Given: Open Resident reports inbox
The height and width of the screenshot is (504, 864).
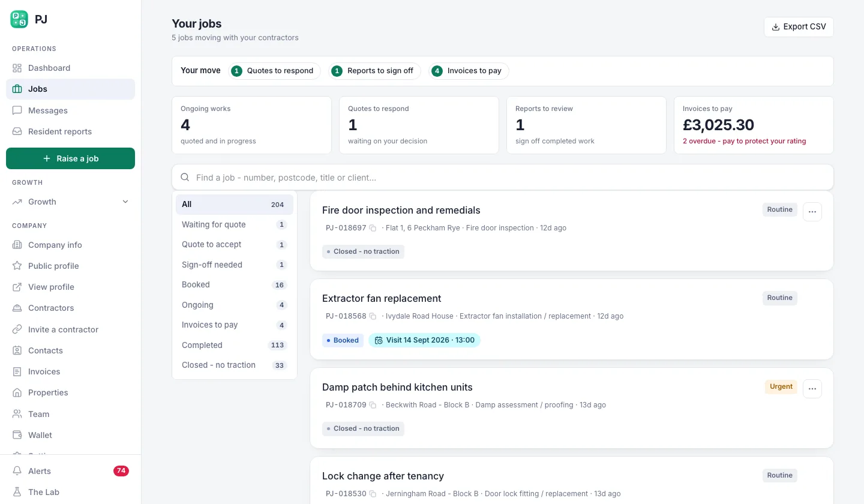Looking at the screenshot, I should tap(70, 131).
